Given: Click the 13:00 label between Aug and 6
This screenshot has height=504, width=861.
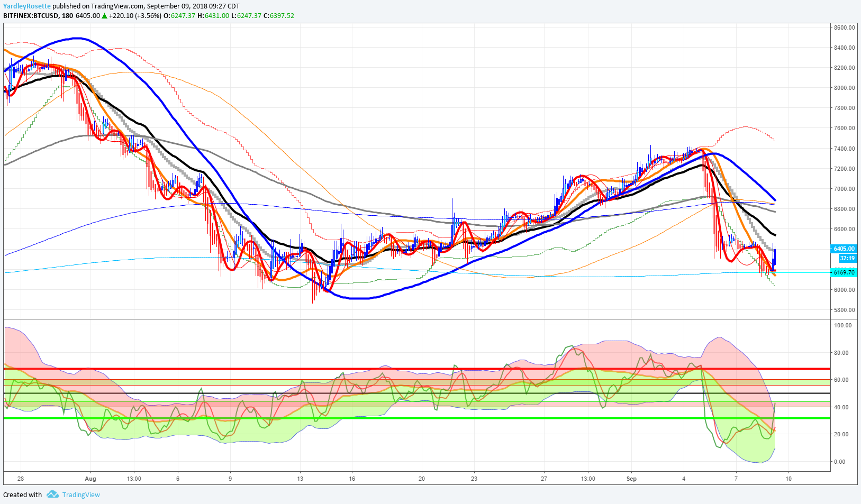Looking at the screenshot, I should coord(134,479).
